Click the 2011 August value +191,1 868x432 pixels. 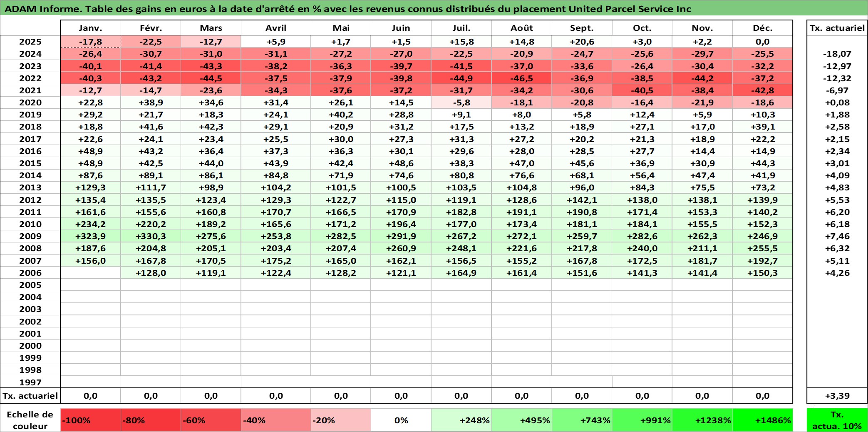[x=522, y=212]
